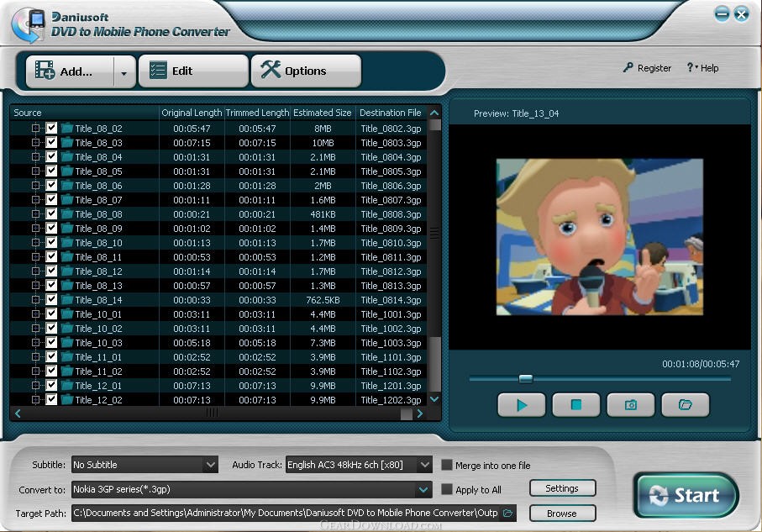
Task: Uncheck the Title_11_02 checkbox
Action: (51, 371)
